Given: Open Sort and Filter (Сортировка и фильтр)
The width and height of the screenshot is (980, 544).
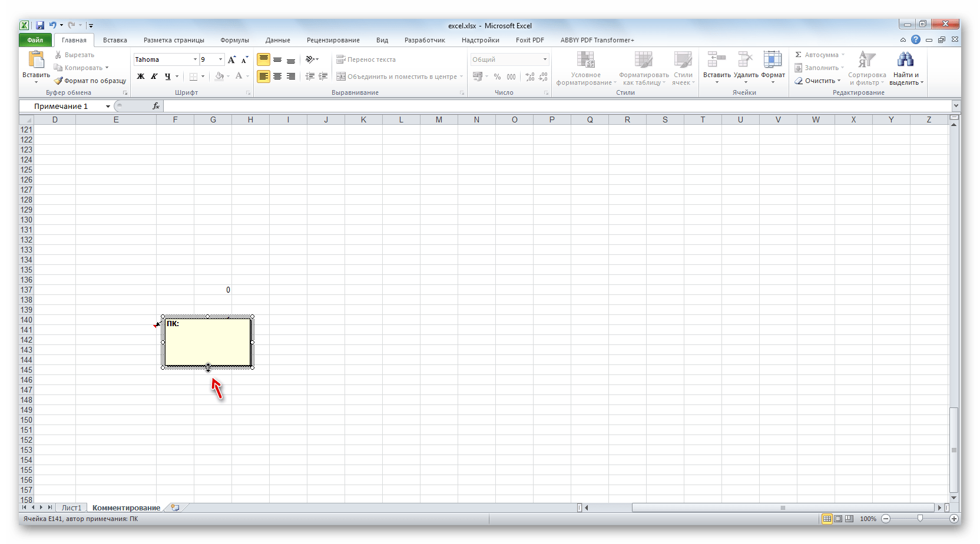Looking at the screenshot, I should 867,68.
